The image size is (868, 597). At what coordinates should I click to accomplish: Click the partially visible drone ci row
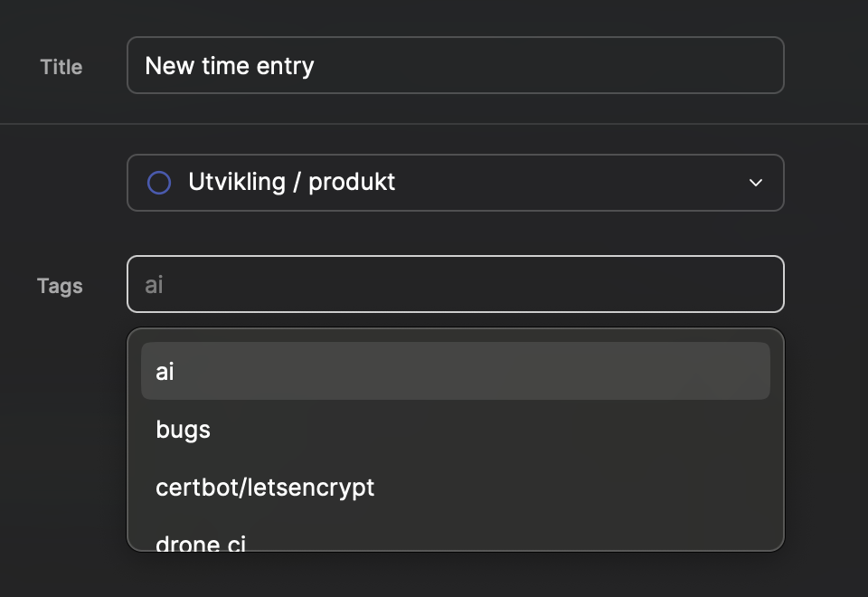(x=201, y=542)
